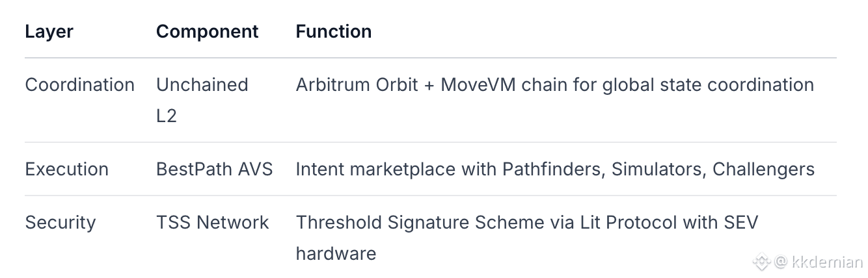Click the Binance watermark logo icon
The image size is (868, 278).
(762, 262)
